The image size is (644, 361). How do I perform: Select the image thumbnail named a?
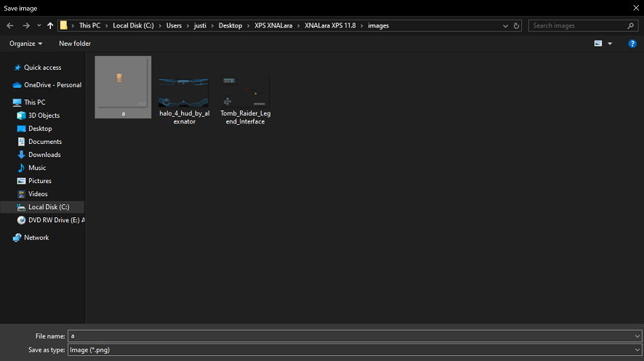pyautogui.click(x=123, y=87)
